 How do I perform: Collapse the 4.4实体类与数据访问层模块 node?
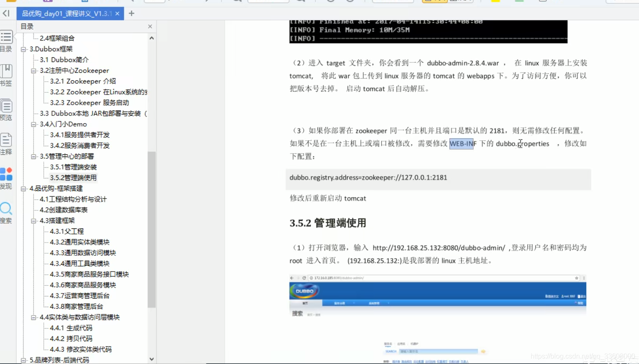[x=34, y=317]
